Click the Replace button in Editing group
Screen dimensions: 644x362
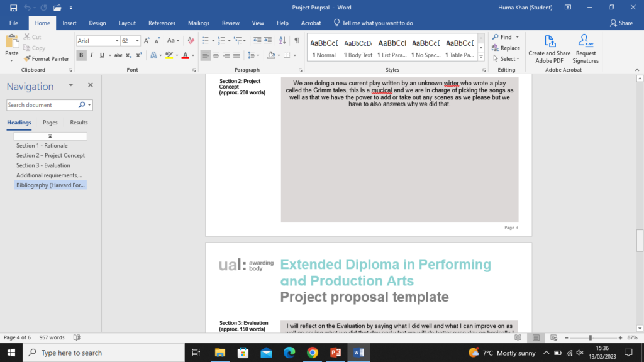coord(506,48)
